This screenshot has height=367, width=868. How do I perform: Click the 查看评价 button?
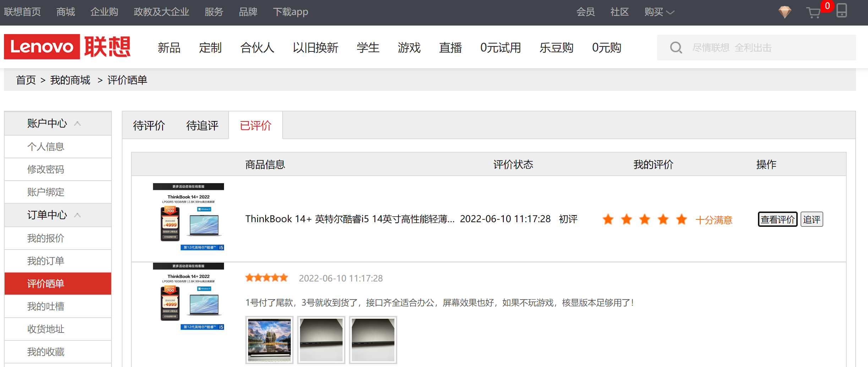[777, 219]
